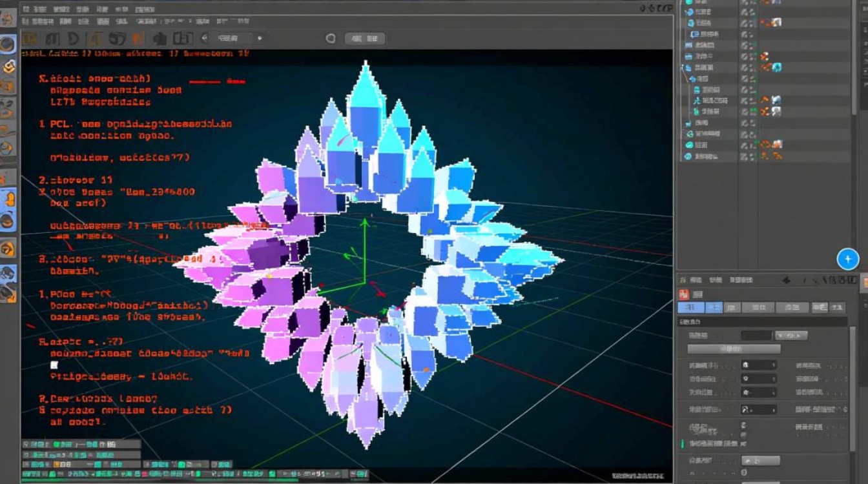Toggle the first checkbox in attributes panel
The height and width of the screenshot is (484, 868).
744,425
